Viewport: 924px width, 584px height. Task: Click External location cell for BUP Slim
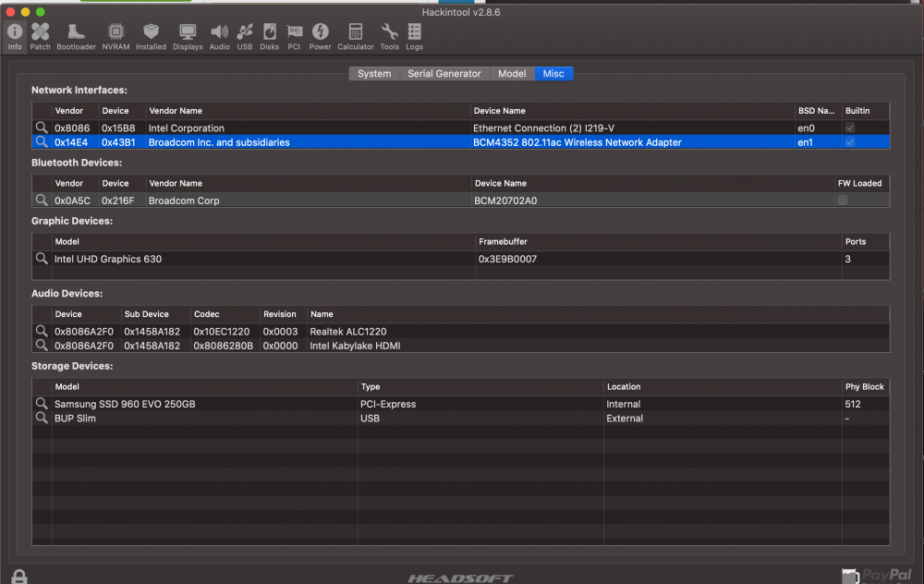[x=625, y=418]
